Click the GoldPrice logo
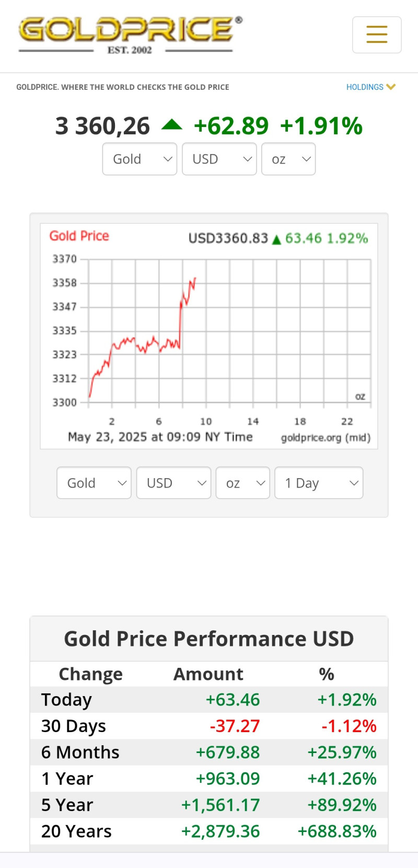Viewport: 418px width, 868px height. click(130, 35)
